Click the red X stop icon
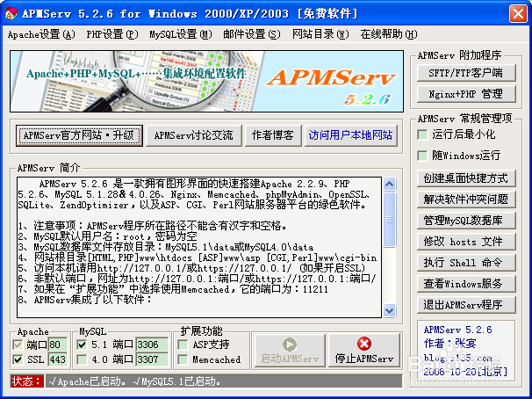This screenshot has height=399, width=532. (x=364, y=344)
